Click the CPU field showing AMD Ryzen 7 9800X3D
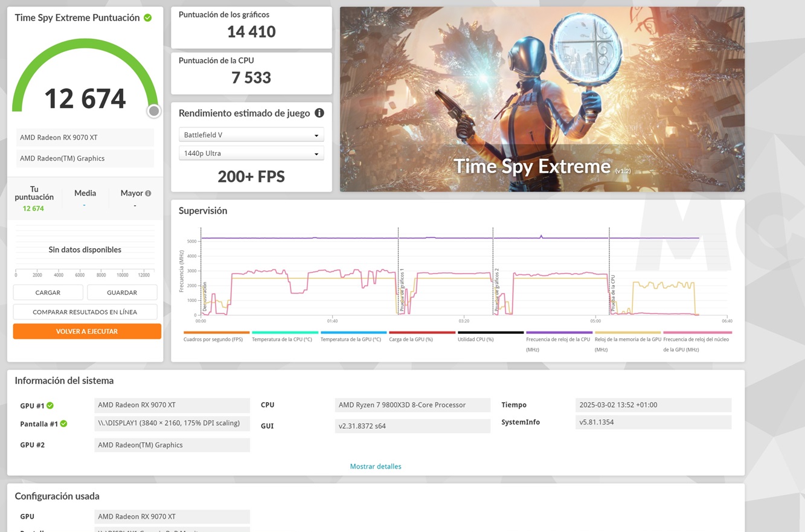This screenshot has width=805, height=532. [x=412, y=405]
